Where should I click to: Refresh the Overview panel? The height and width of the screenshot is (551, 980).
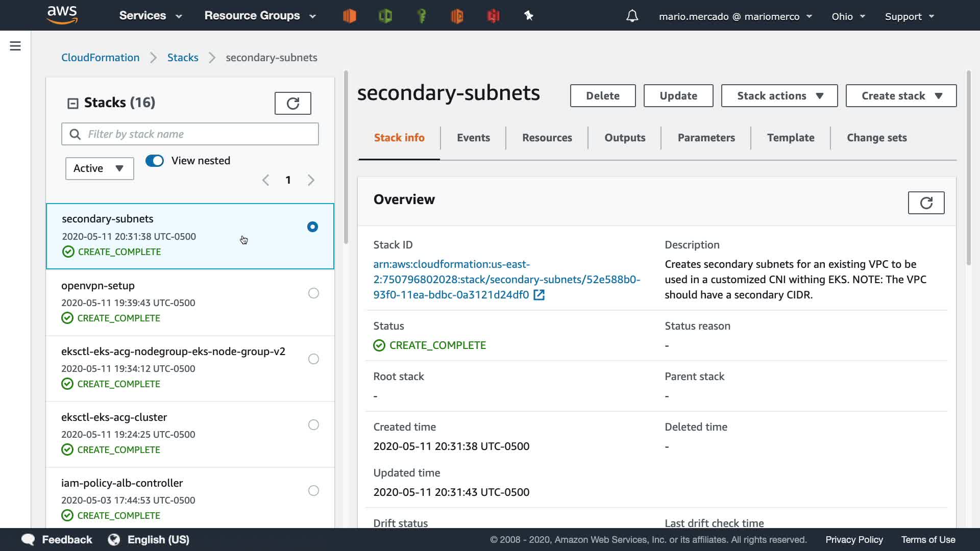(926, 203)
